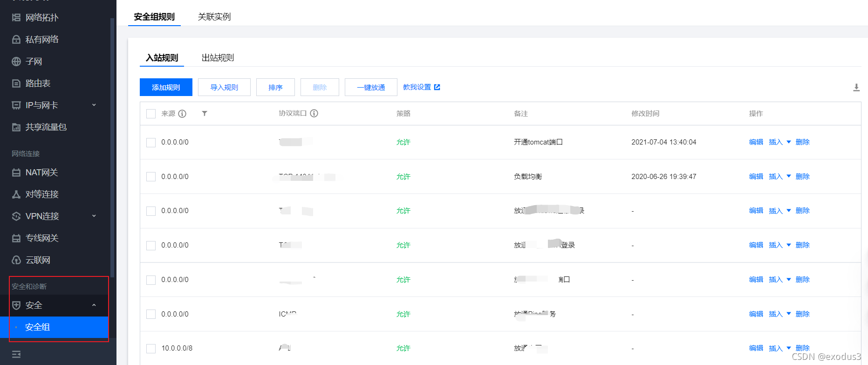868x365 pixels.
Task: Check the third rule row checkbox
Action: tap(151, 211)
